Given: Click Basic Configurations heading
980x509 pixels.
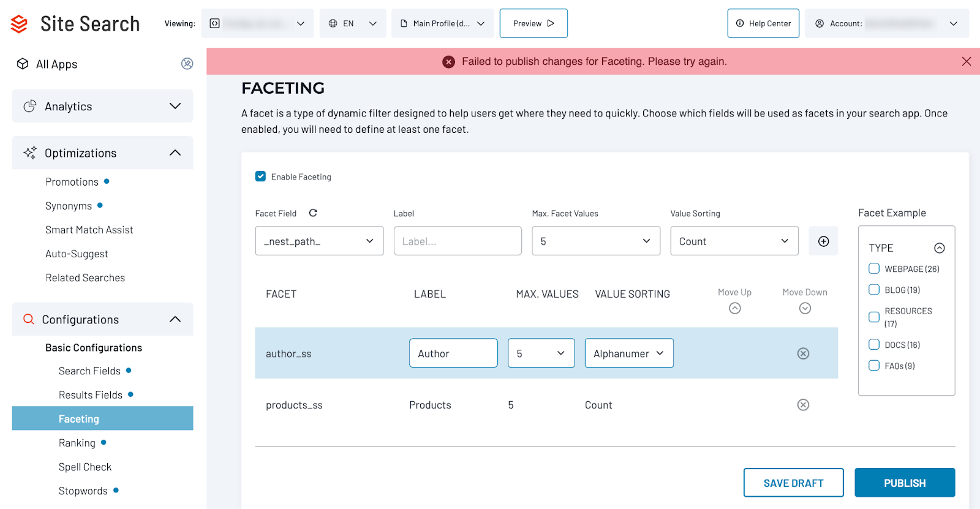Looking at the screenshot, I should [x=94, y=347].
